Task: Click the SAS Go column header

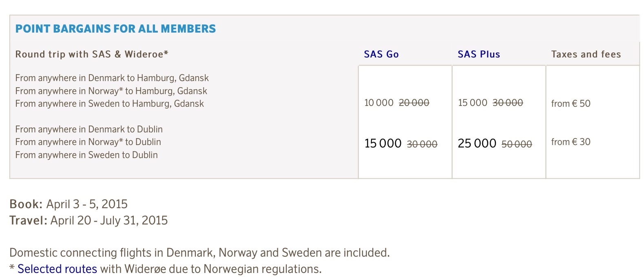Action: click(381, 54)
